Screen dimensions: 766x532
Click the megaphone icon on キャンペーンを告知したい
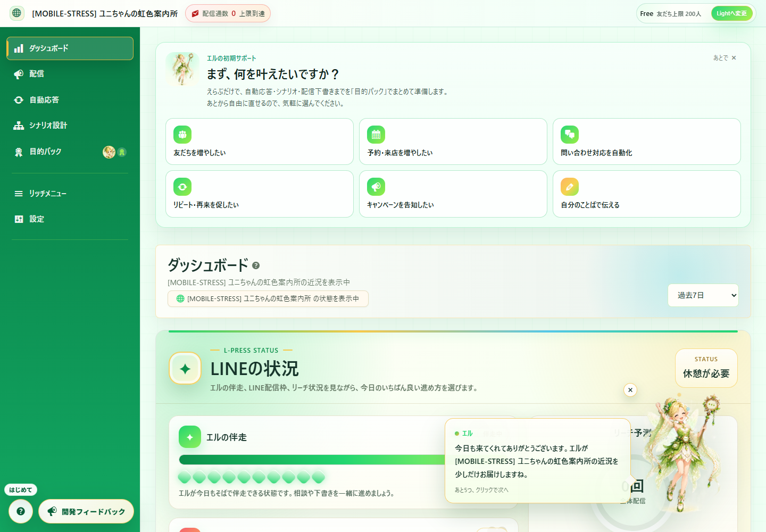tap(376, 187)
